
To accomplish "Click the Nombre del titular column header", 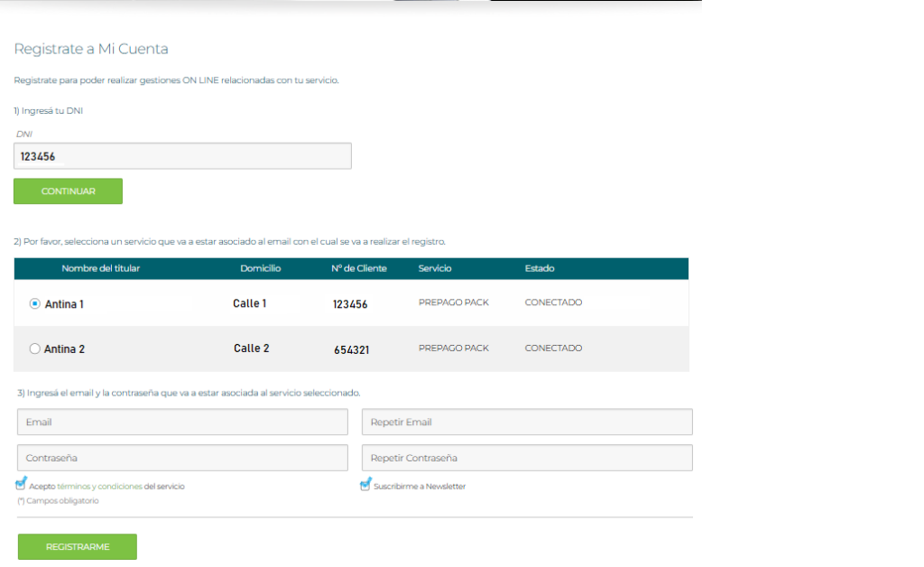I will tap(100, 268).
